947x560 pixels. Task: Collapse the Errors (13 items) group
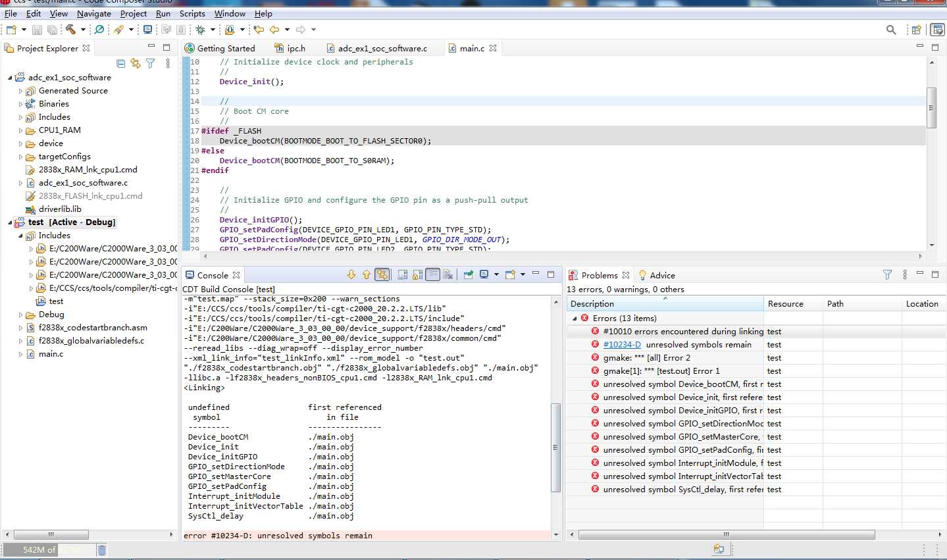tap(575, 318)
